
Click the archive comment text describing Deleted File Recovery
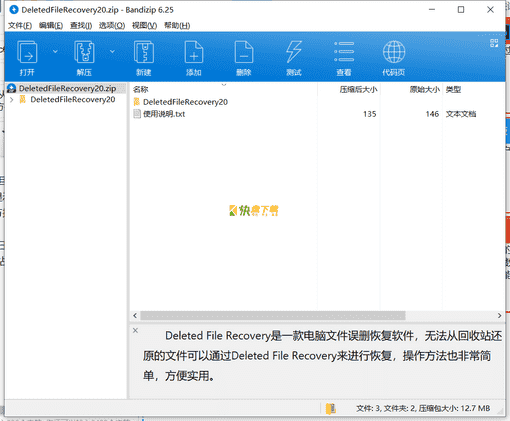[322, 356]
